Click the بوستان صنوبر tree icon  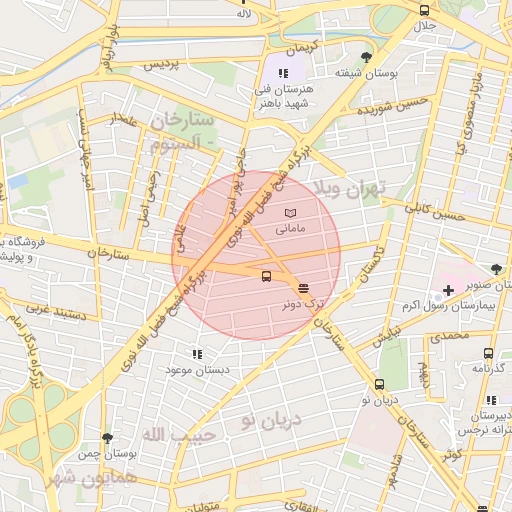(496, 269)
